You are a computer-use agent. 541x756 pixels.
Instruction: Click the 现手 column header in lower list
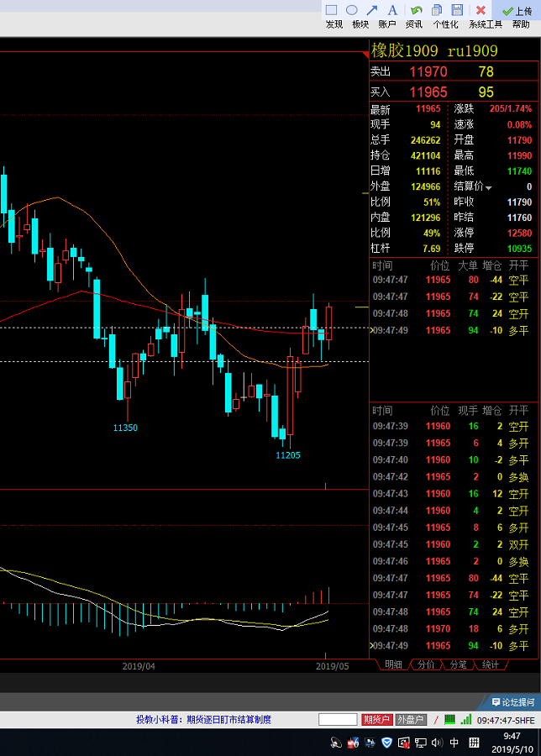pos(467,411)
